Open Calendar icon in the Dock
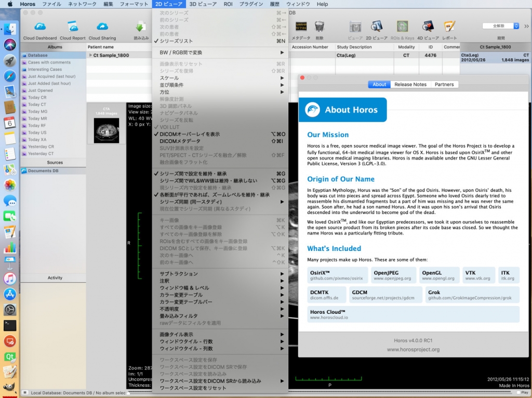 (10, 123)
